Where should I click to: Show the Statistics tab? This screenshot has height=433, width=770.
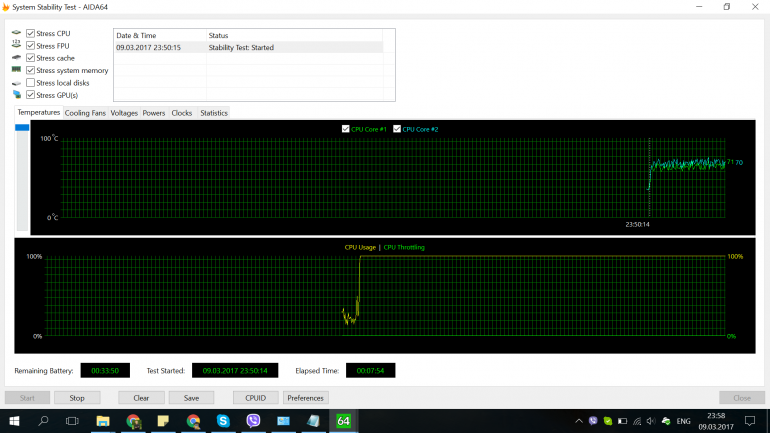click(x=214, y=113)
